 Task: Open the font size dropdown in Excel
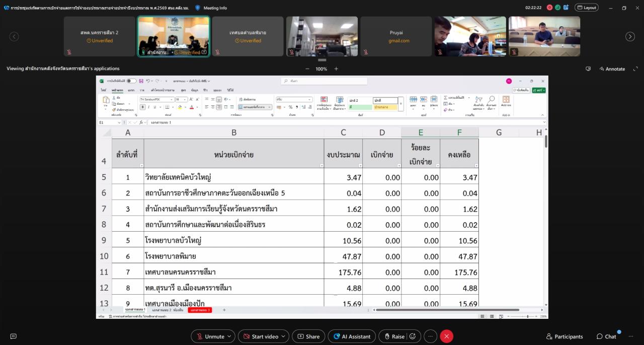tap(184, 99)
